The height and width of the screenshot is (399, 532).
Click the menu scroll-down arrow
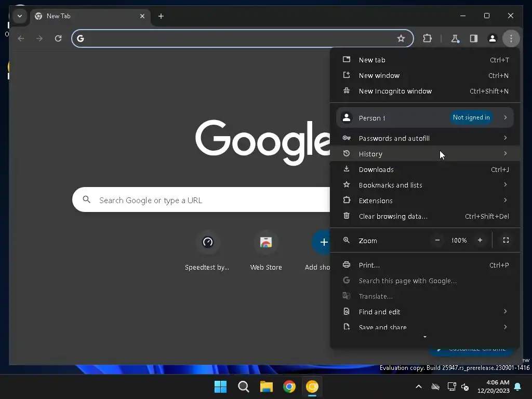coord(425,337)
